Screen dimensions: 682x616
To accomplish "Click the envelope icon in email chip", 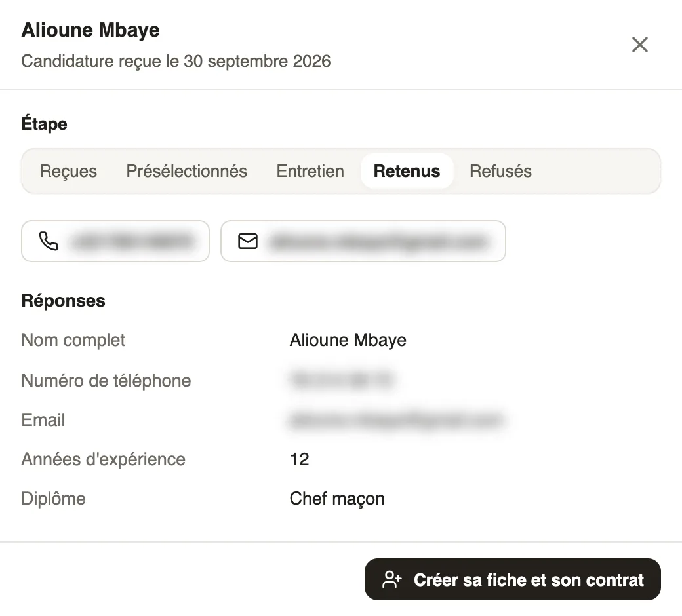I will (x=248, y=241).
